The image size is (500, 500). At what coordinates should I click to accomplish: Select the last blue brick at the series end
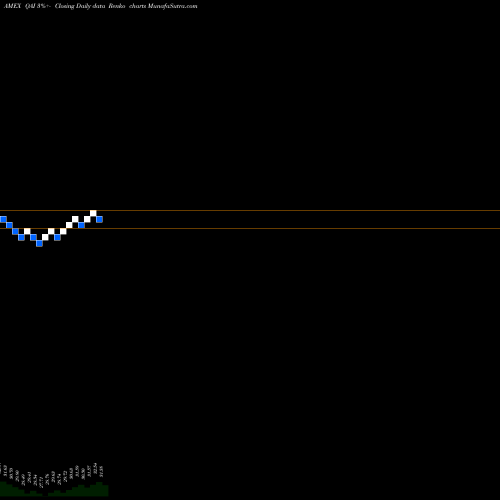pos(99,219)
